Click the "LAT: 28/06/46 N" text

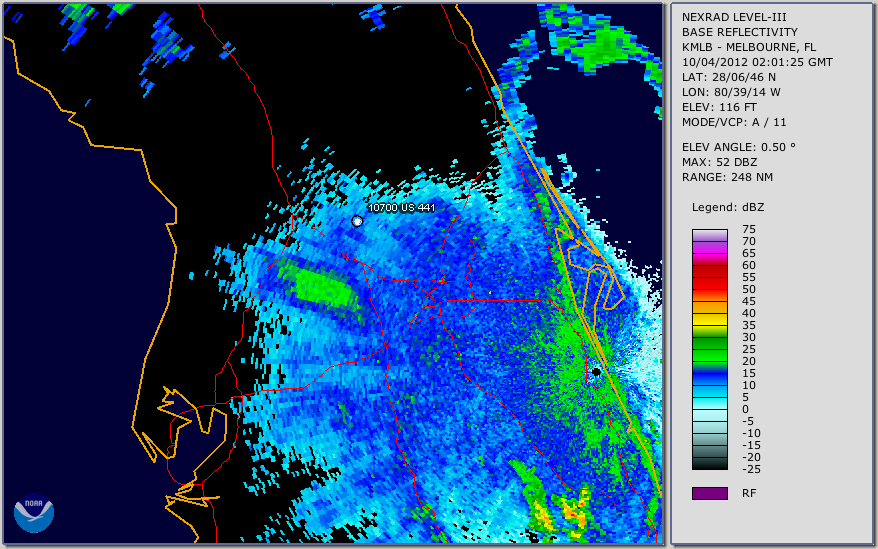tap(728, 77)
